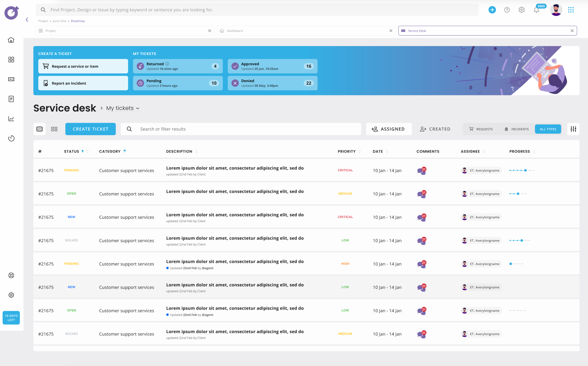Show only REQUESTS type
588x366 pixels.
(x=481, y=129)
